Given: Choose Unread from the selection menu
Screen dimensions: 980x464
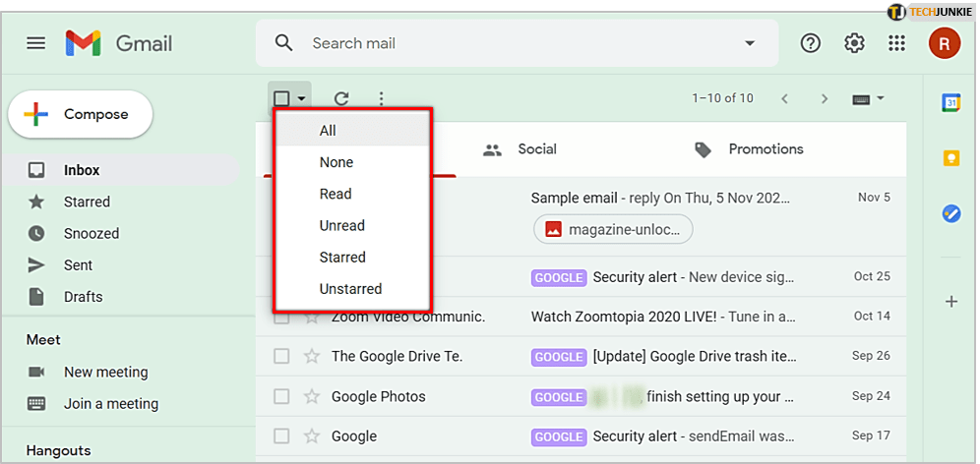Looking at the screenshot, I should click(342, 226).
